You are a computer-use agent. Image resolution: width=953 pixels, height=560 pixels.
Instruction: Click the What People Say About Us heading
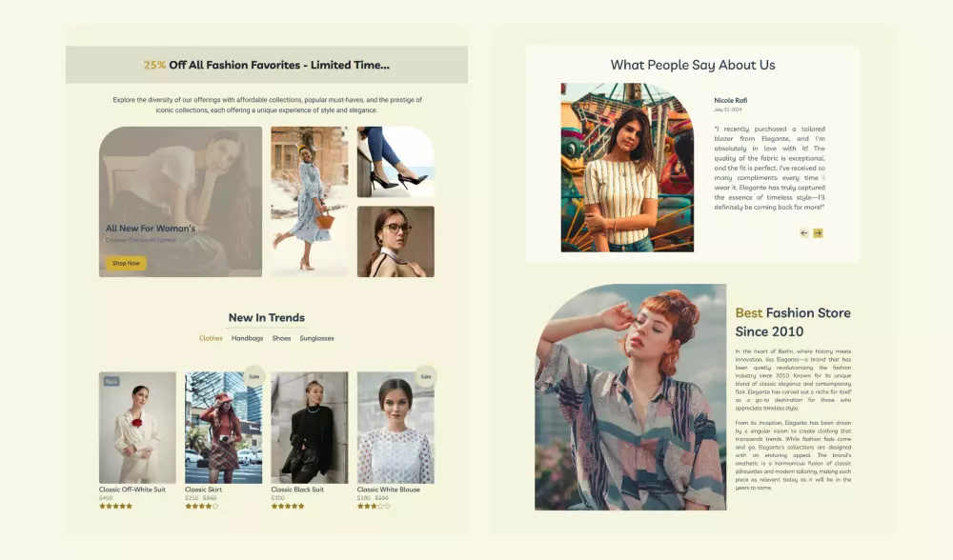pos(693,65)
